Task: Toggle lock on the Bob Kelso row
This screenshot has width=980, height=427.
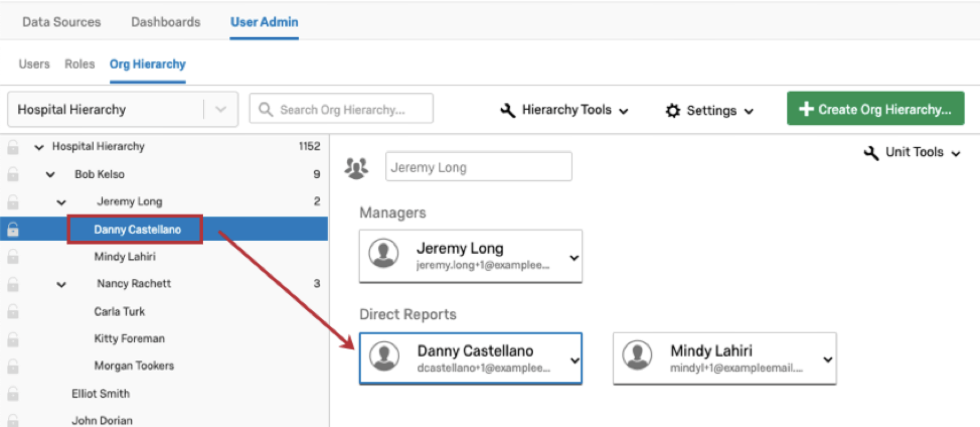Action: pos(13,175)
